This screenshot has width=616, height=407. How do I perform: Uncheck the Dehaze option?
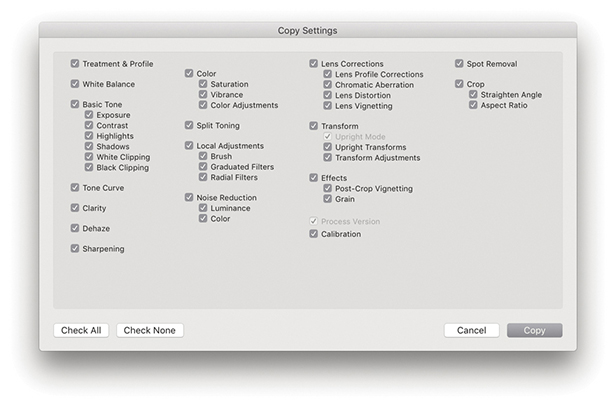click(x=75, y=229)
